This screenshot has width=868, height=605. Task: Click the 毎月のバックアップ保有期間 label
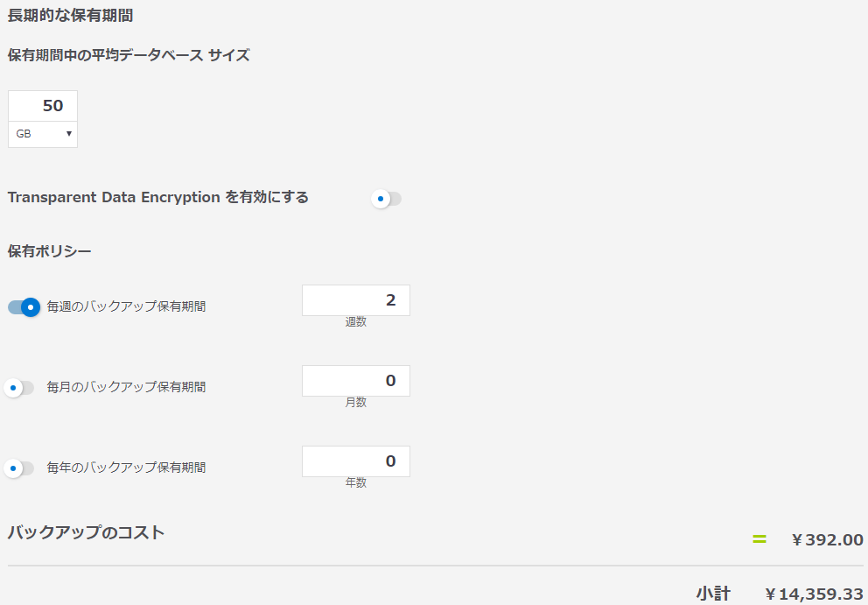[126, 387]
